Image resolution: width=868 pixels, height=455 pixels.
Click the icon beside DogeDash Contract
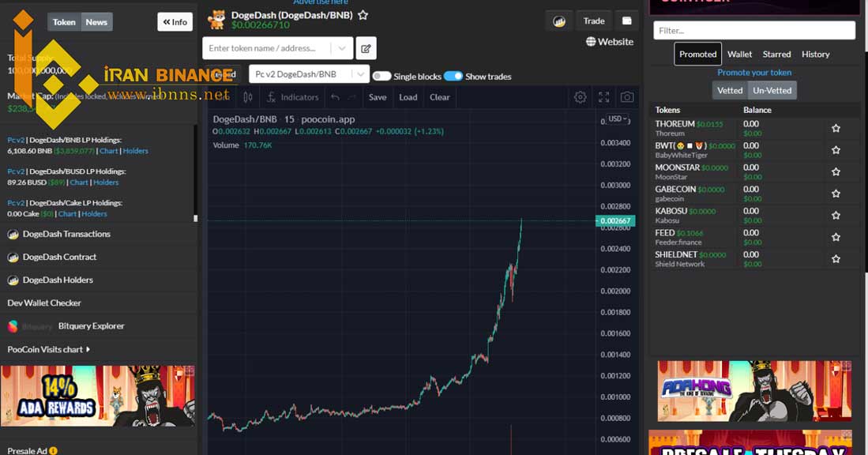(13, 258)
